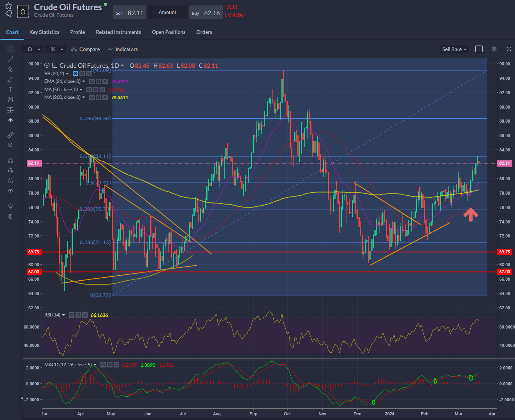515x420 pixels.
Task: Remove the RSI (14) indicator
Action: (x=84, y=315)
